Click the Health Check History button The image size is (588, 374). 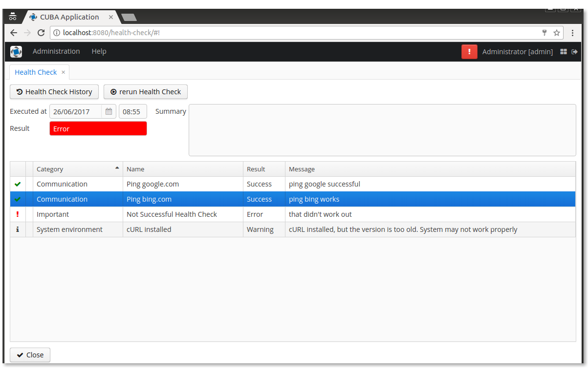54,92
